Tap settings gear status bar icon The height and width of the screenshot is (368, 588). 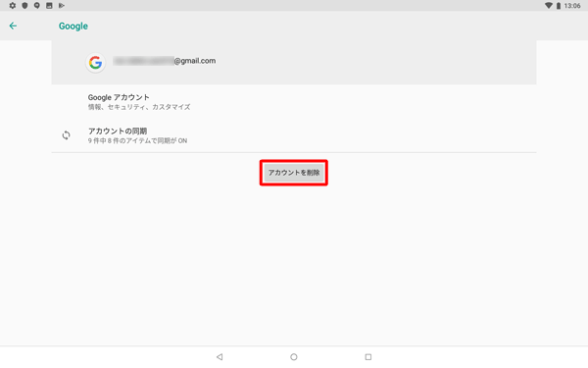(13, 6)
